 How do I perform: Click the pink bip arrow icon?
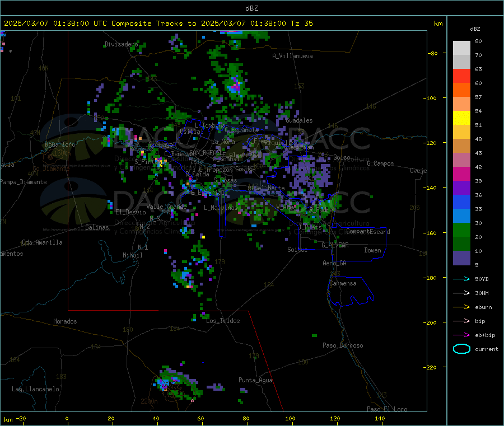tap(461, 321)
